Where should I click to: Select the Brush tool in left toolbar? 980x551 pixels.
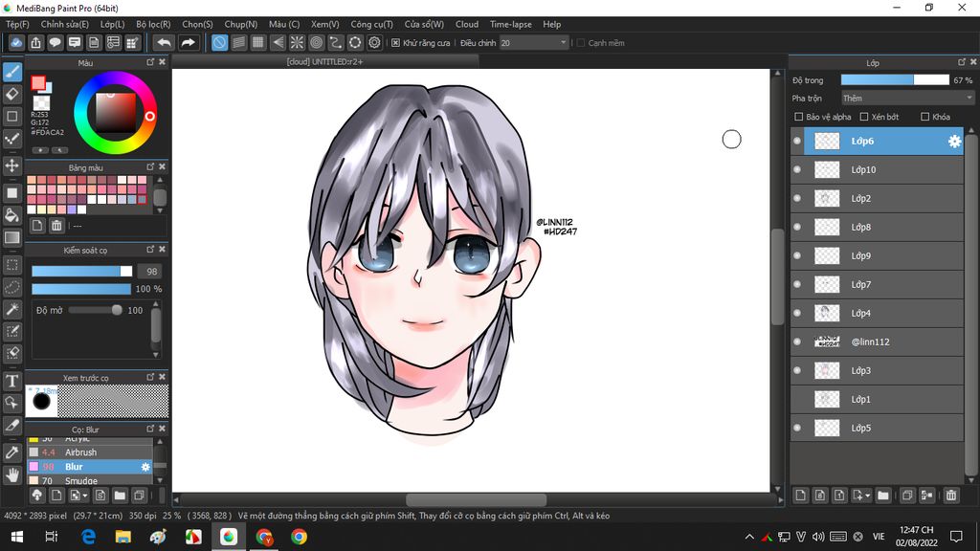click(11, 72)
